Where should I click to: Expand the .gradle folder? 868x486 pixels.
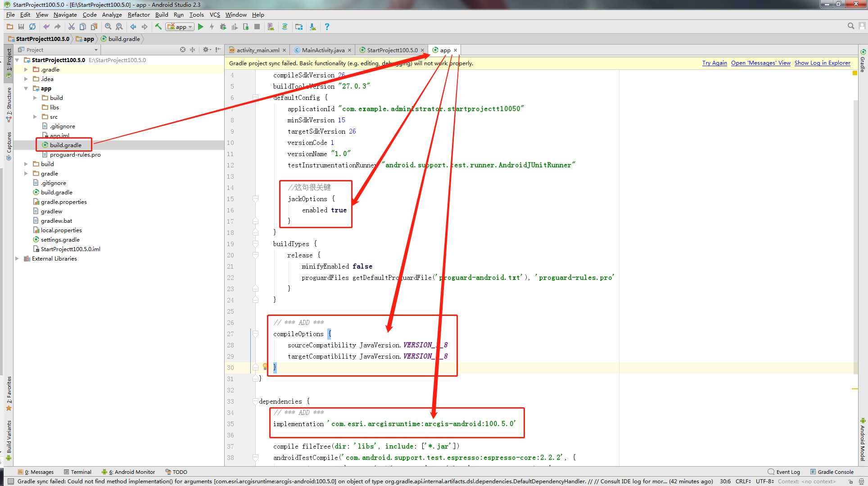tap(26, 70)
